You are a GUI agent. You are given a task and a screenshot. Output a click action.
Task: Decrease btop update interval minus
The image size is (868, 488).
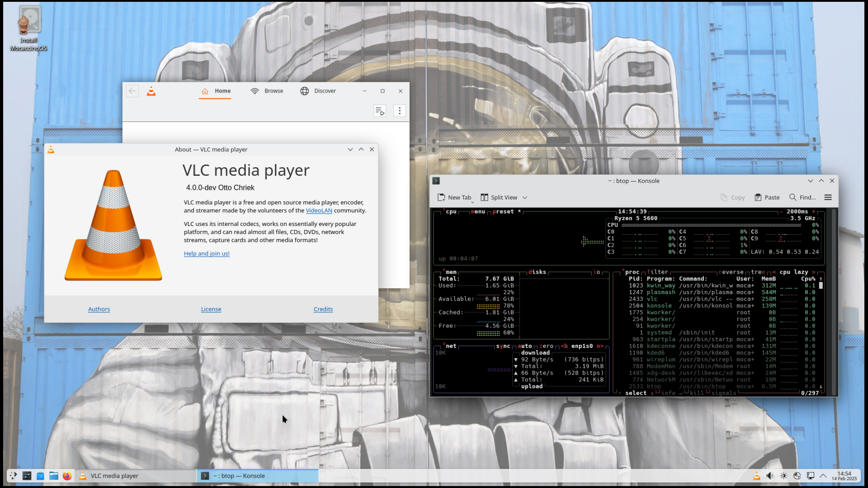(x=781, y=211)
